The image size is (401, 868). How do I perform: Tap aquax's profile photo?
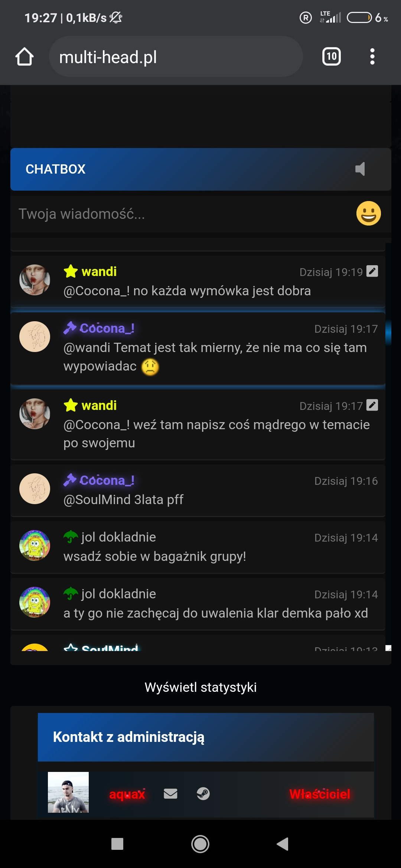click(x=68, y=792)
